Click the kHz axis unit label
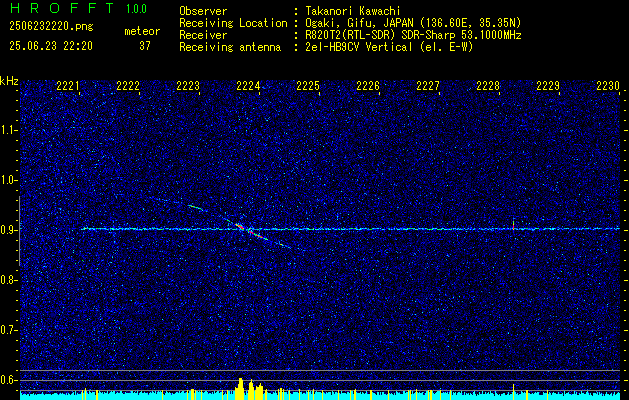 coord(9,81)
